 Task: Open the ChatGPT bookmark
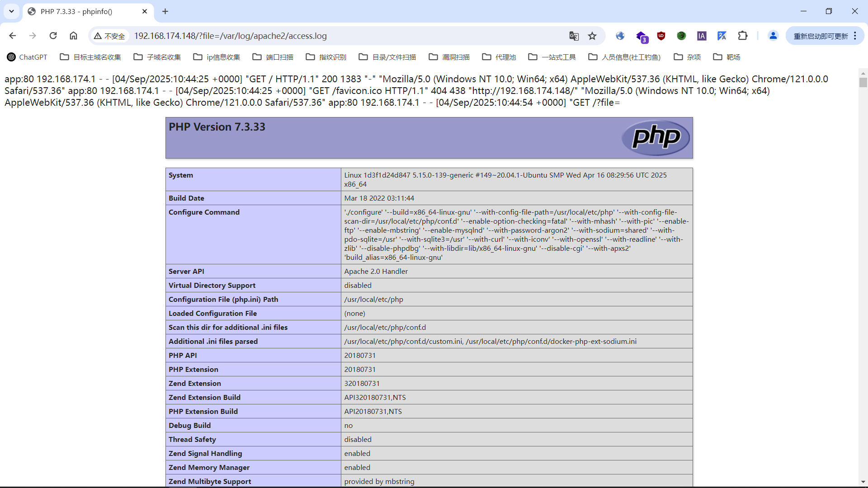[x=27, y=57]
